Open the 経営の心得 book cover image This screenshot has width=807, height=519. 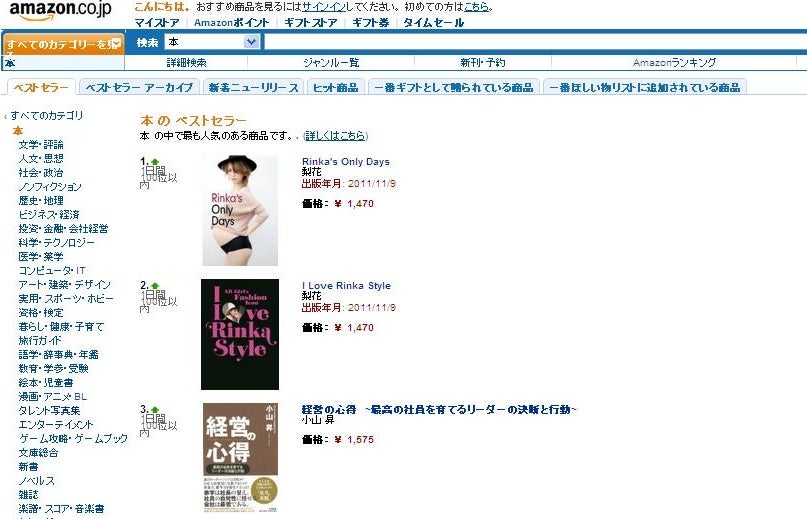(x=240, y=457)
